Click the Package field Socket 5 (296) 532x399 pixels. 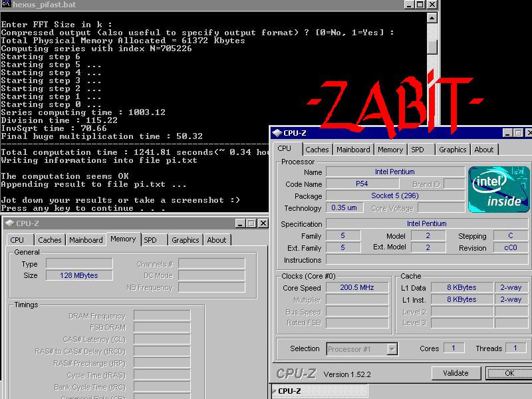pyautogui.click(x=395, y=196)
